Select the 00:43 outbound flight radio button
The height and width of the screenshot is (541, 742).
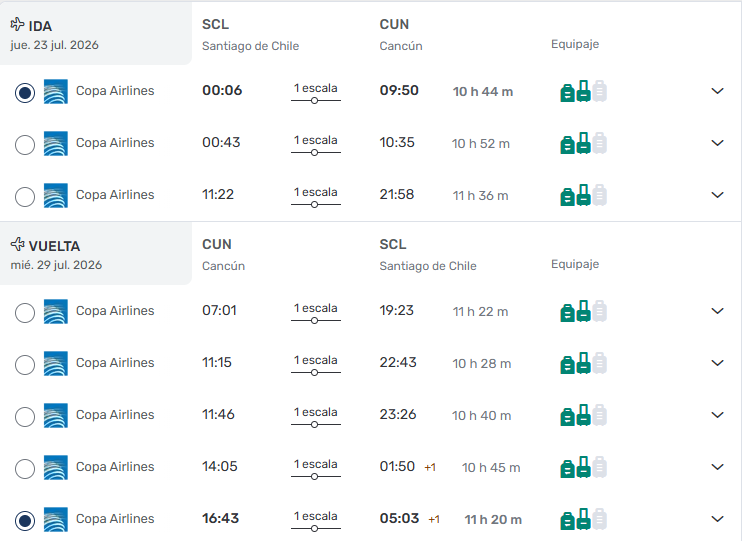(25, 145)
